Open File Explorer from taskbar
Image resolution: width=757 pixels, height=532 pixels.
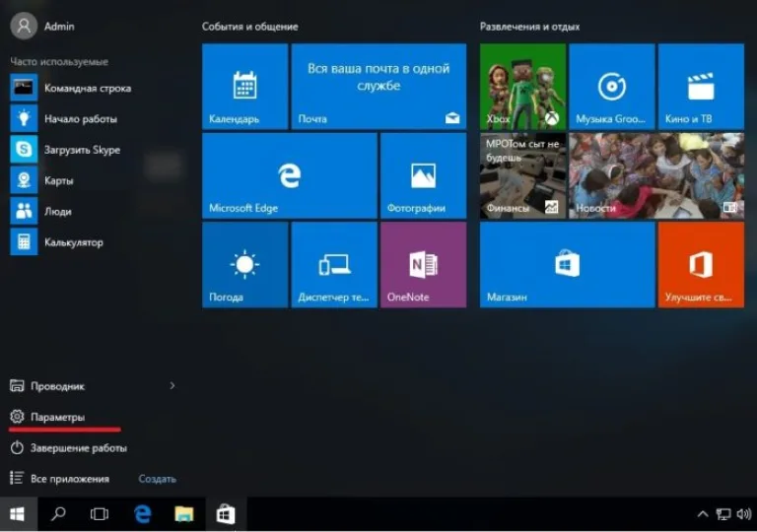click(x=184, y=514)
